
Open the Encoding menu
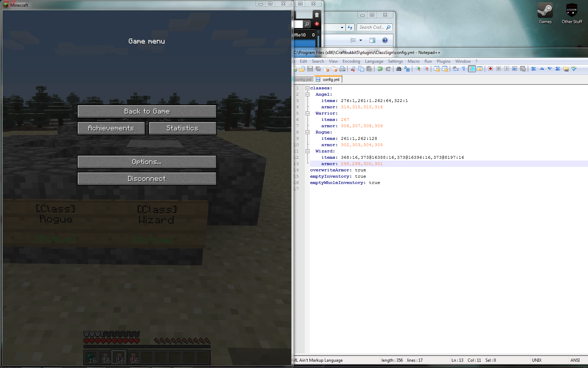[x=351, y=61]
